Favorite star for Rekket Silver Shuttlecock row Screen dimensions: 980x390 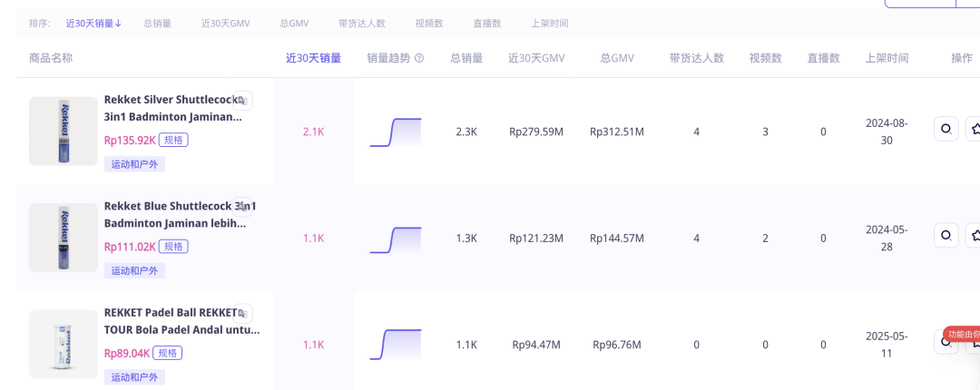tap(974, 130)
